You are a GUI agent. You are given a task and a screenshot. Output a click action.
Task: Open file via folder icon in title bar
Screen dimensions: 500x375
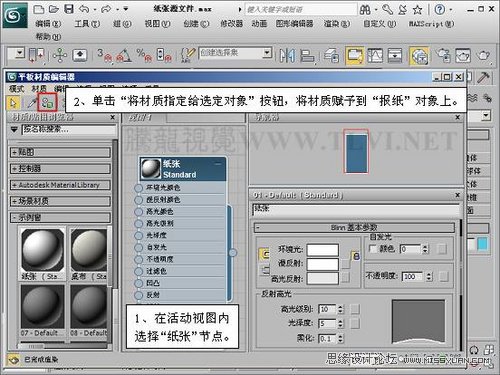pyautogui.click(x=54, y=9)
